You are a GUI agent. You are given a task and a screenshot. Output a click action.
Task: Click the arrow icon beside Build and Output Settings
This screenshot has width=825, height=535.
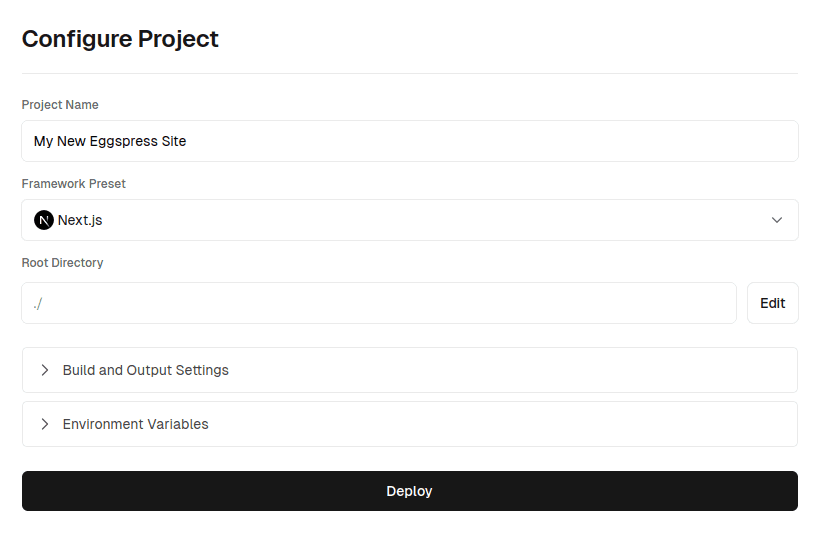click(45, 370)
